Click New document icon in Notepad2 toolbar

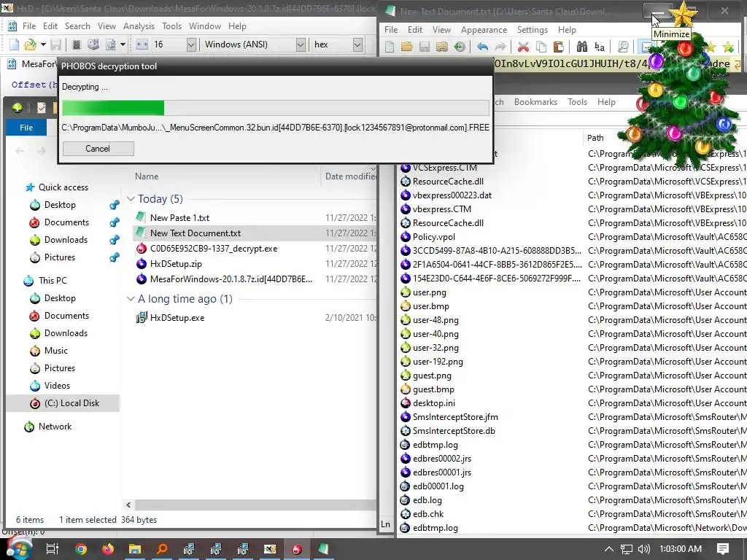390,47
